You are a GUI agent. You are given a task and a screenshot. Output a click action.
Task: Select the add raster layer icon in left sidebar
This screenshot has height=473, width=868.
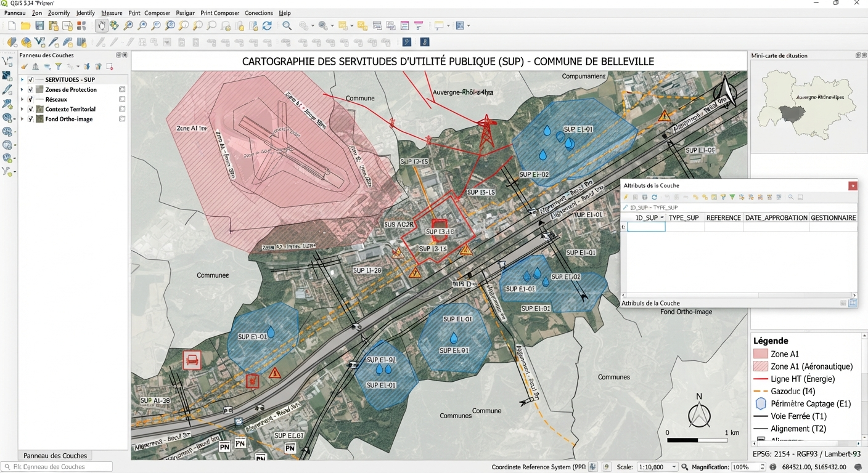coord(7,76)
